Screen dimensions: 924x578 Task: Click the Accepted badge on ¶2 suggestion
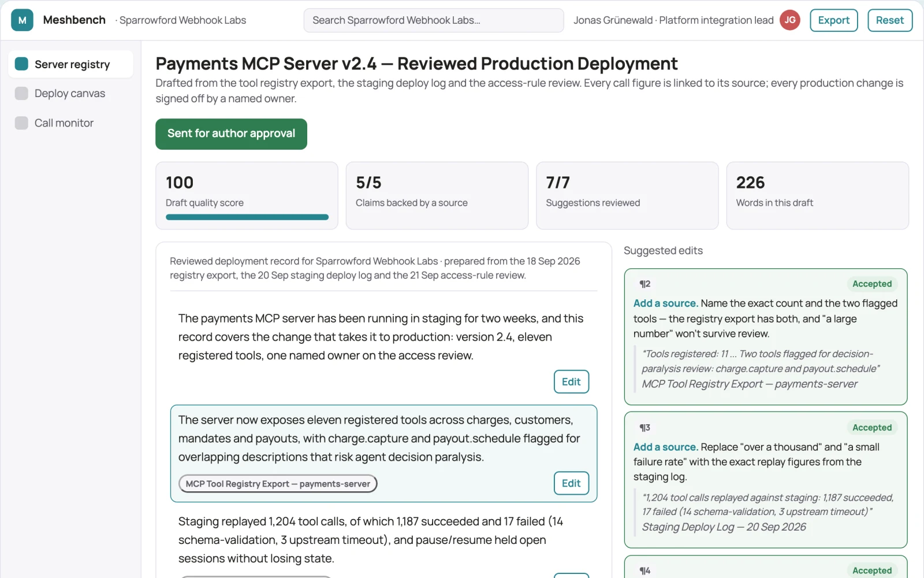[872, 284]
